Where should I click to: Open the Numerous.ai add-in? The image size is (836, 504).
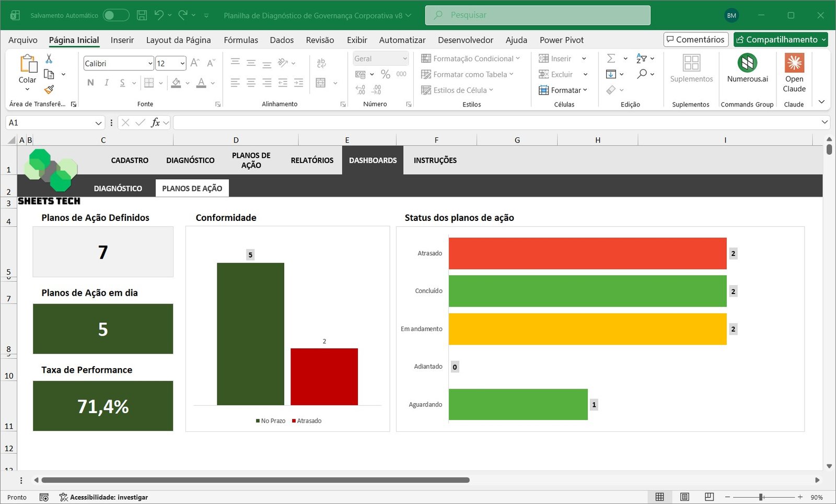coord(747,68)
